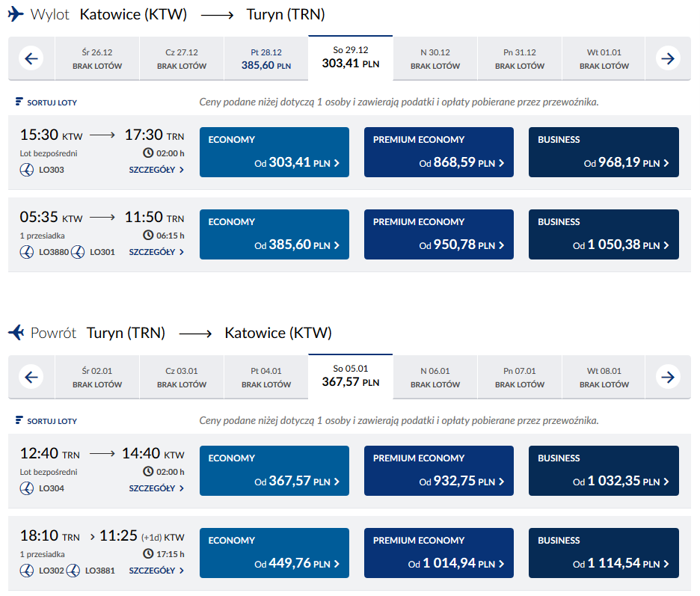Screen dimensions: 700x596
Task: Click the sort icon above departure flights
Action: (x=19, y=102)
